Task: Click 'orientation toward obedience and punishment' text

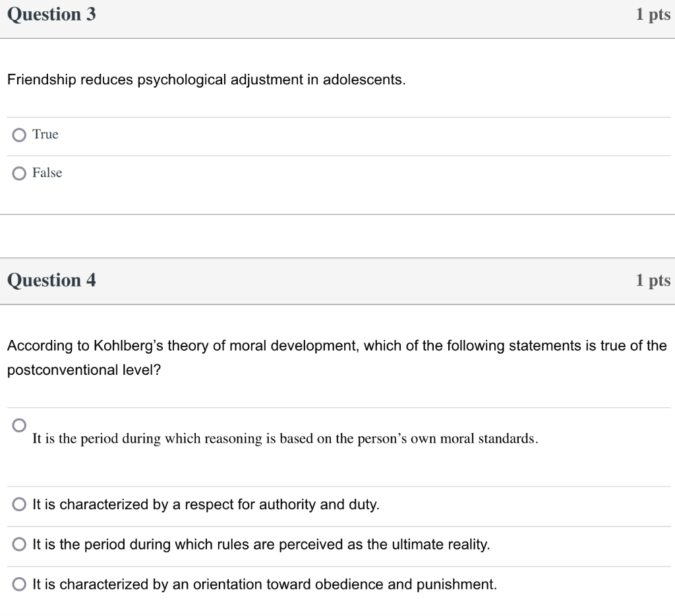Action: click(264, 584)
